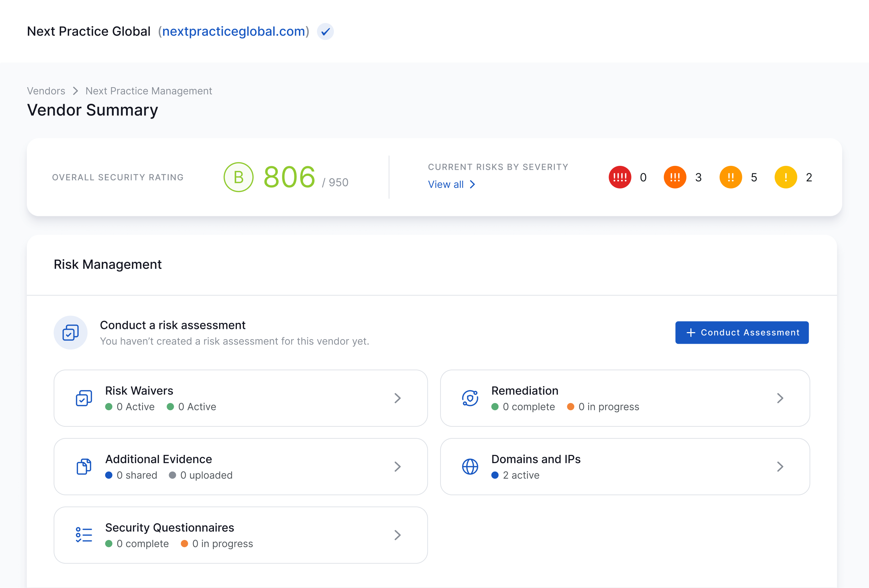The image size is (869, 588).
Task: Click the verified checkmark badge
Action: pyautogui.click(x=325, y=31)
